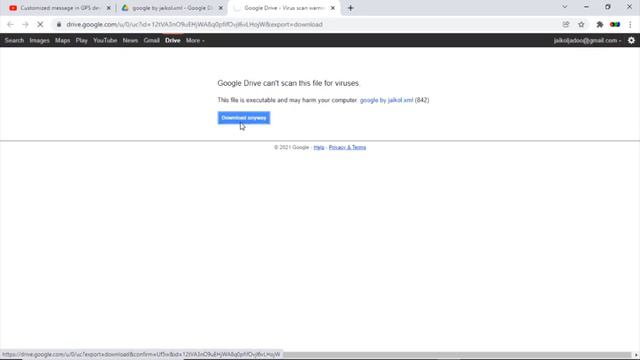Click the "Google Drive can't scan this file" heading
The width and height of the screenshot is (640, 360).
point(288,83)
